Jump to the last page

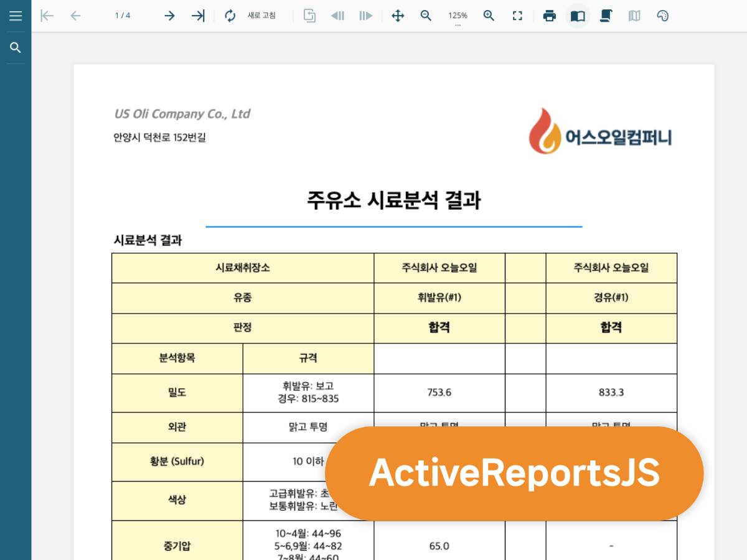click(198, 16)
